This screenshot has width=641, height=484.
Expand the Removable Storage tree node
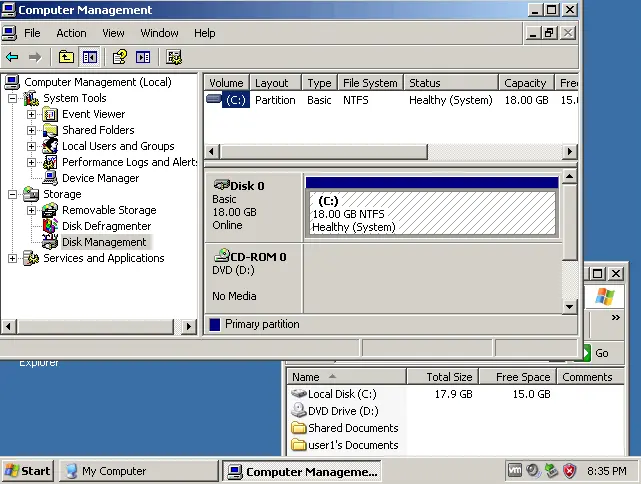coord(31,210)
